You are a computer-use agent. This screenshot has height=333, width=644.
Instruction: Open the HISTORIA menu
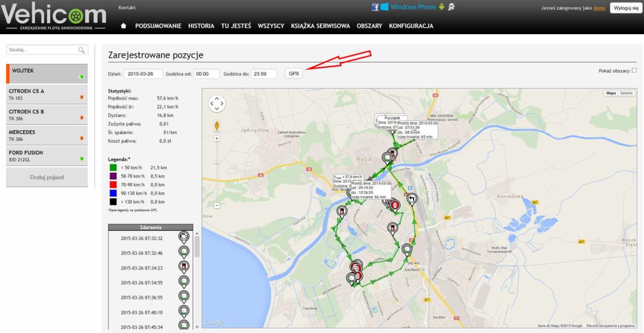coord(201,26)
